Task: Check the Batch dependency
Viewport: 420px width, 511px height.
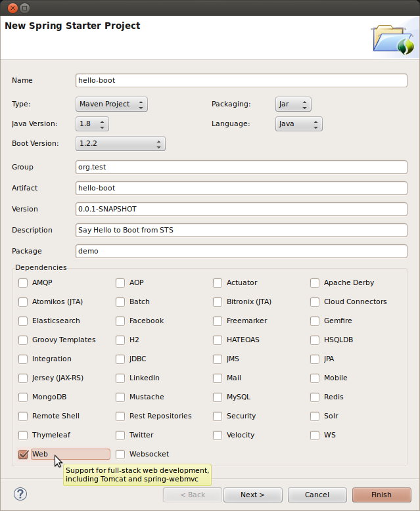Action: (x=120, y=301)
